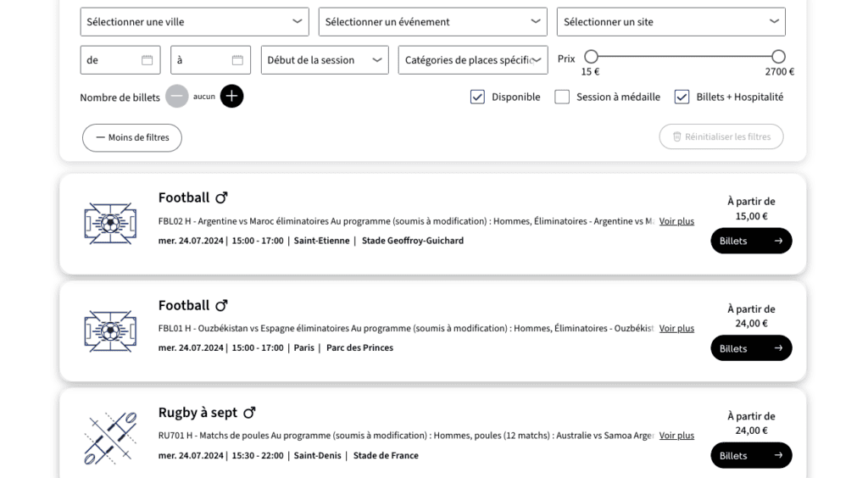Image resolution: width=868 pixels, height=478 pixels.
Task: Expand the Sélectionner un événement dropdown
Action: pyautogui.click(x=432, y=22)
